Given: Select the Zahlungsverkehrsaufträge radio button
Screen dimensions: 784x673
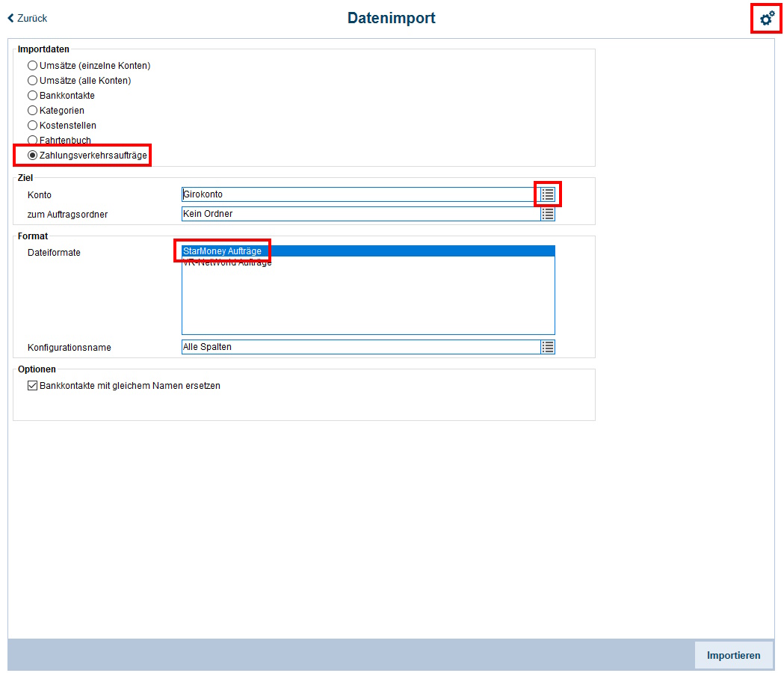Looking at the screenshot, I should tap(32, 156).
